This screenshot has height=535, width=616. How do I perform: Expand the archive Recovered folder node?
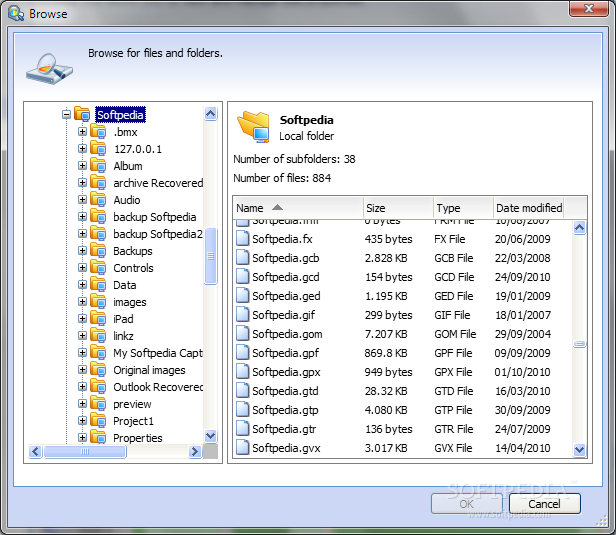[x=82, y=183]
